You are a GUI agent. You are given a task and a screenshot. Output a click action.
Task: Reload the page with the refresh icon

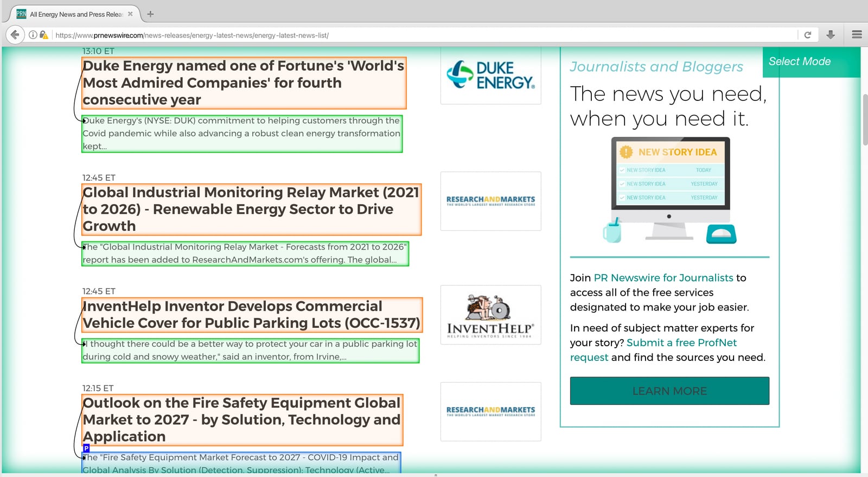pos(807,35)
